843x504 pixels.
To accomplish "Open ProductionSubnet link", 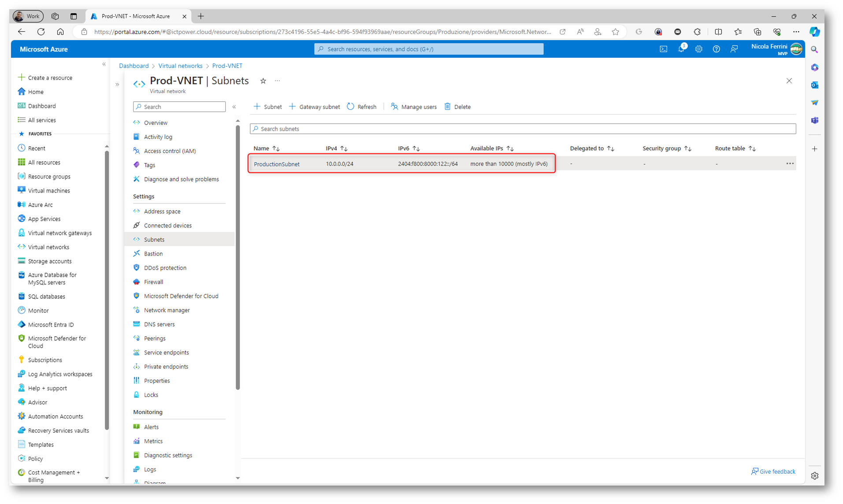I will pyautogui.click(x=276, y=164).
